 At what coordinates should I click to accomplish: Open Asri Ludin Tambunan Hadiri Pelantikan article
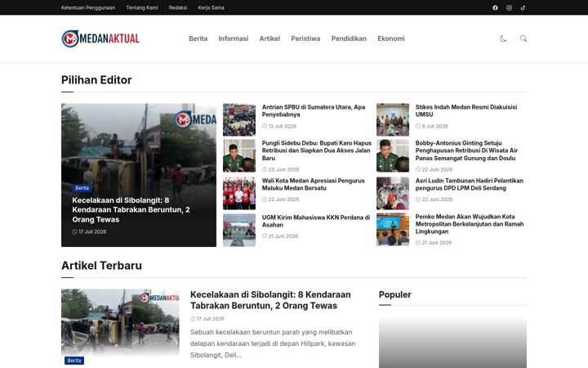(469, 184)
